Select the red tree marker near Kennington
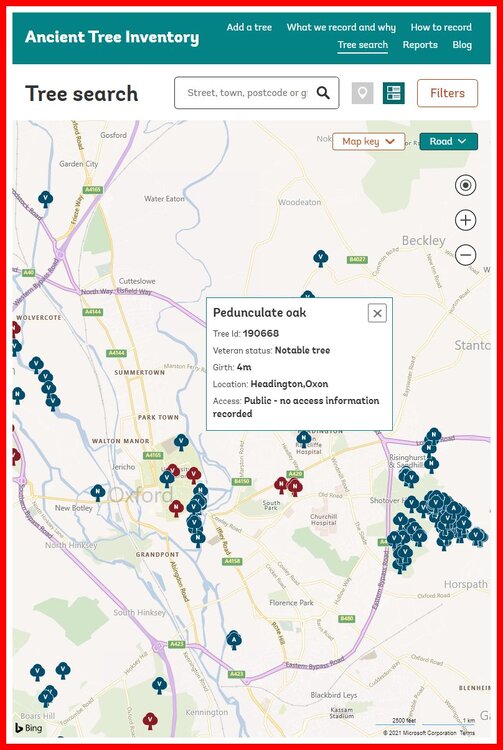 (x=150, y=720)
